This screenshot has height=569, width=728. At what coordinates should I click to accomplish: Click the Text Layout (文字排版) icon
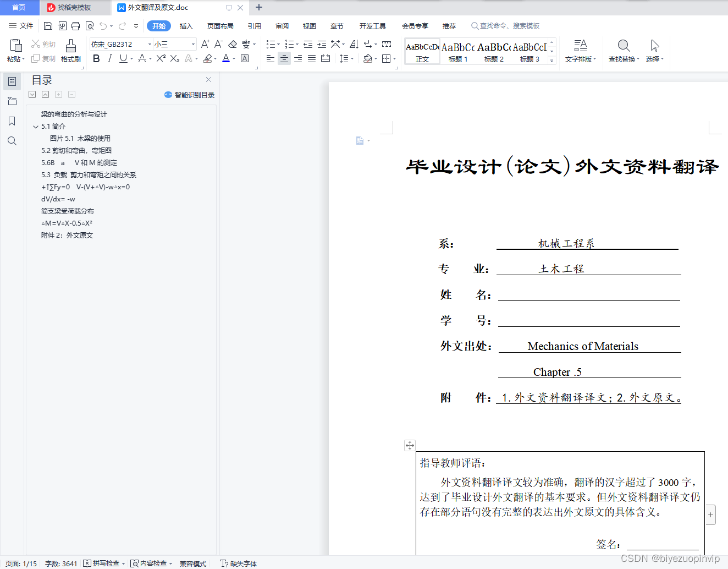[581, 46]
